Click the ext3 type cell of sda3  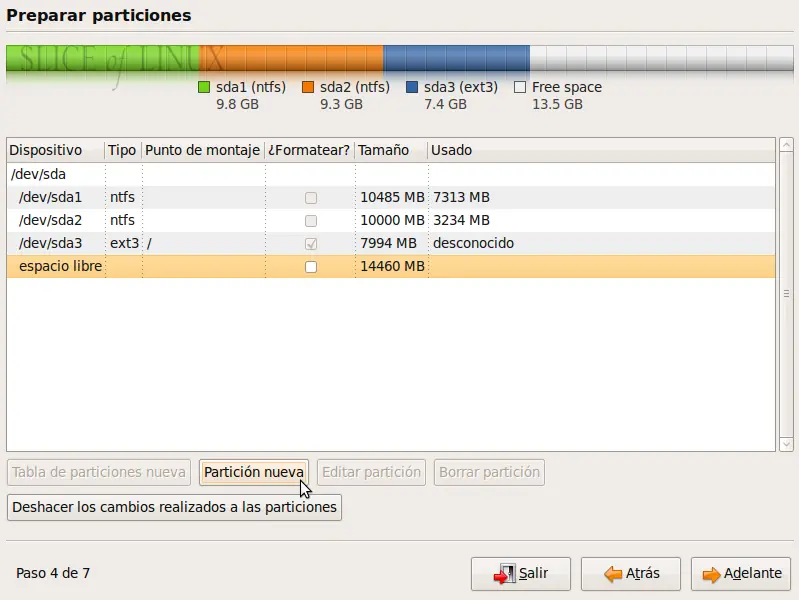click(124, 243)
